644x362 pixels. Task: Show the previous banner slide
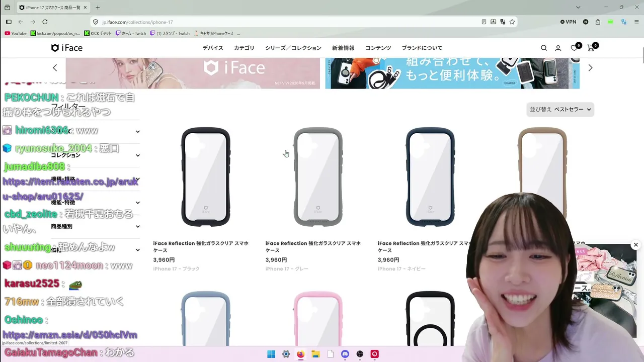tap(55, 68)
